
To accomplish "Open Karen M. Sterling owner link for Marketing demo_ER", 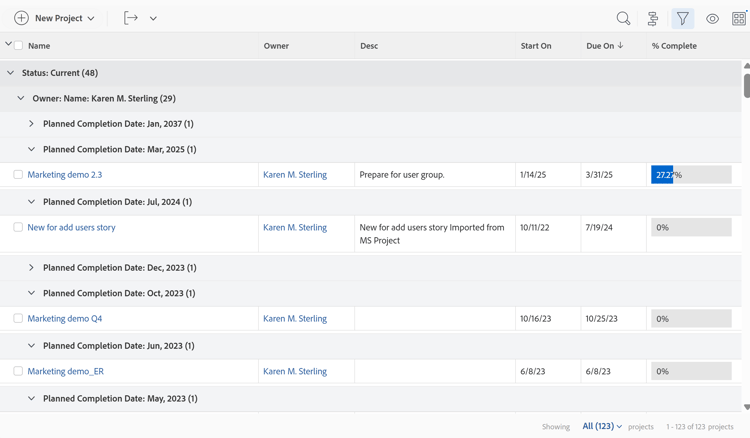I will tap(295, 371).
